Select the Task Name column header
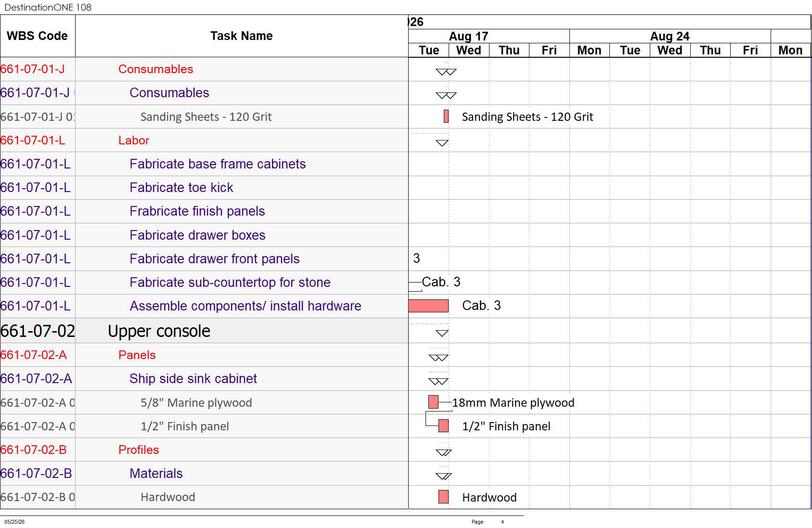 tap(242, 36)
